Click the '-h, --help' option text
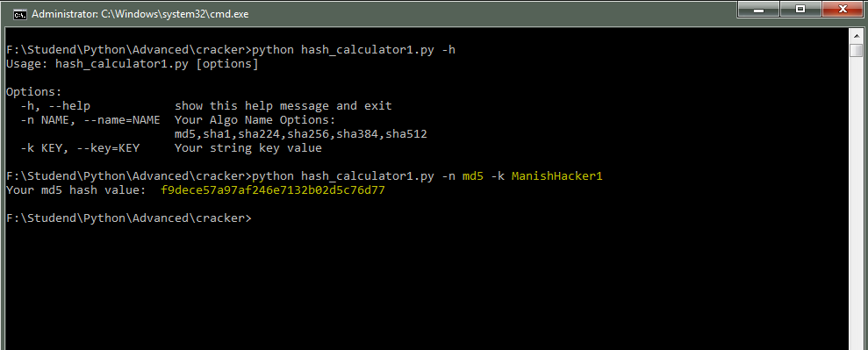 click(x=55, y=105)
